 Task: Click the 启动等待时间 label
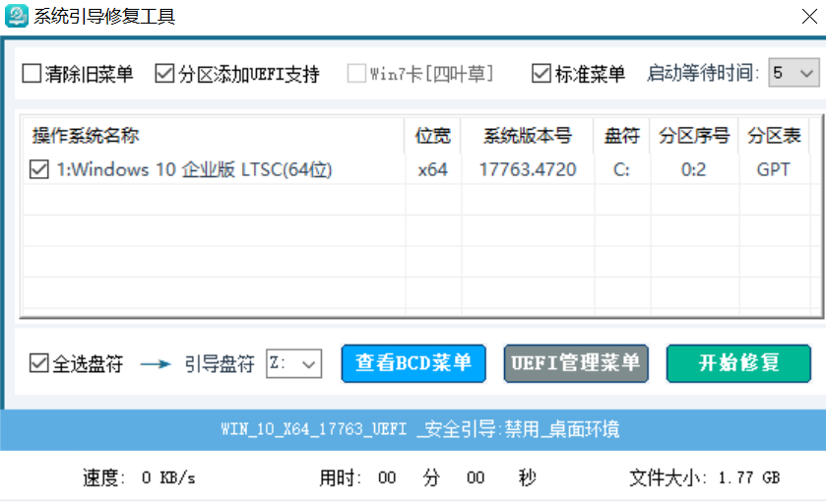coord(703,73)
